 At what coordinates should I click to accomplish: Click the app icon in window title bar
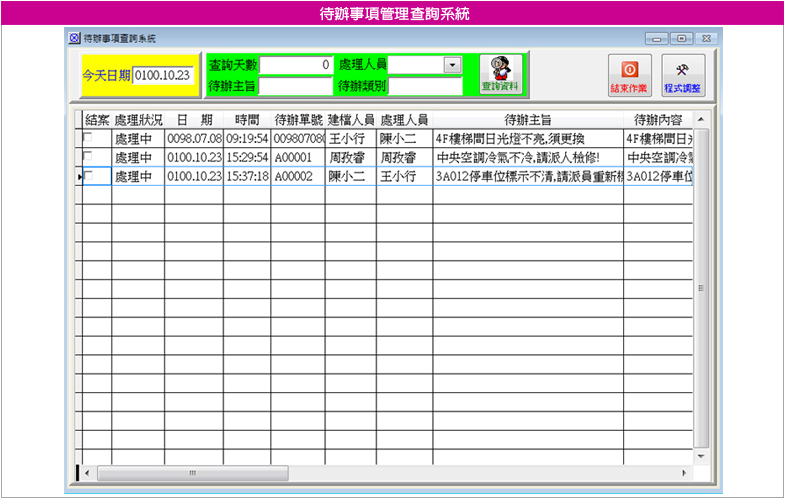pos(73,38)
